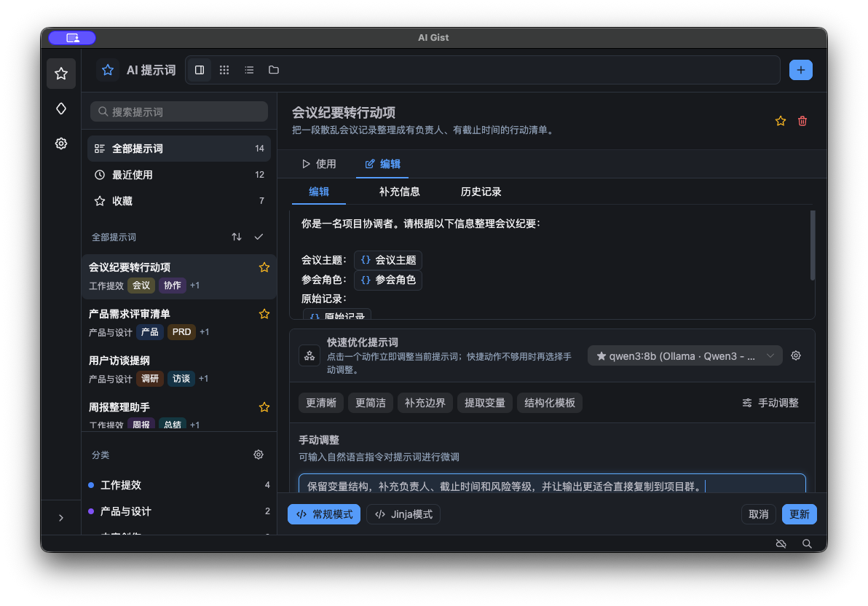This screenshot has height=606, width=868.
Task: Toggle favorite star on 会议纪要转行动项 list item
Action: pos(264,267)
